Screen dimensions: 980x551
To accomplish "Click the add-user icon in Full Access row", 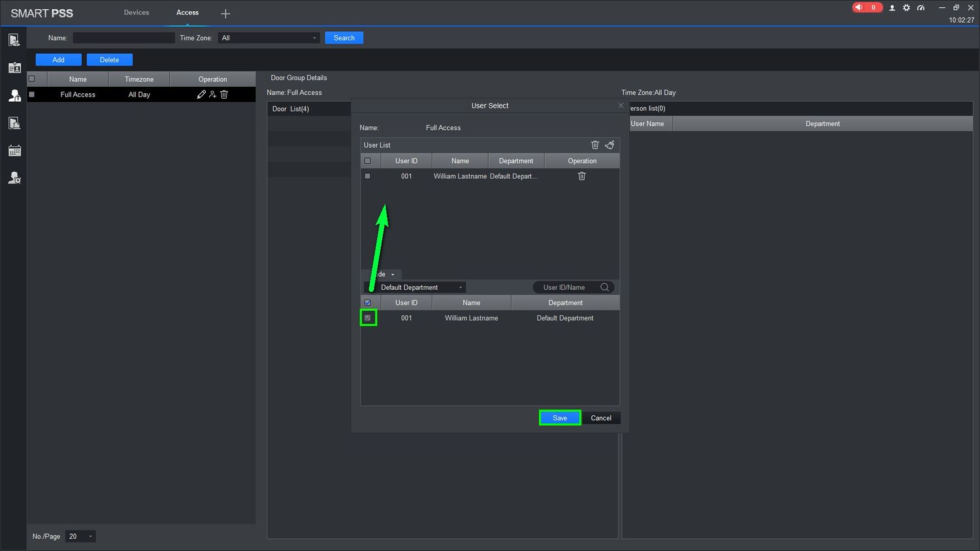I will click(x=212, y=95).
